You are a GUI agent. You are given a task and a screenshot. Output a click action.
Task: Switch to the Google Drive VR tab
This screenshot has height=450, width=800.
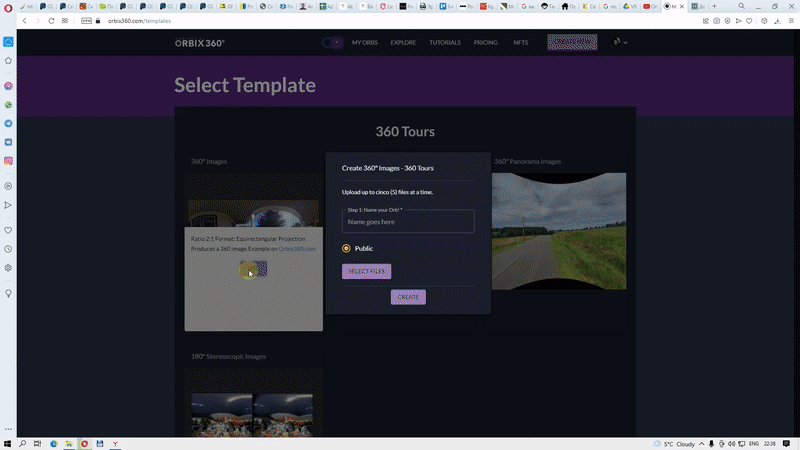tap(630, 7)
